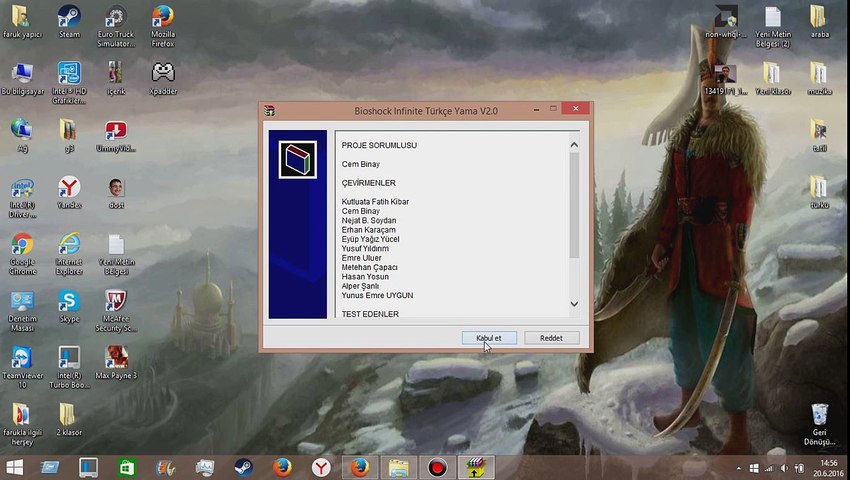Select the farukla ilgili herşey folder
850x480 pixels.
click(x=22, y=425)
